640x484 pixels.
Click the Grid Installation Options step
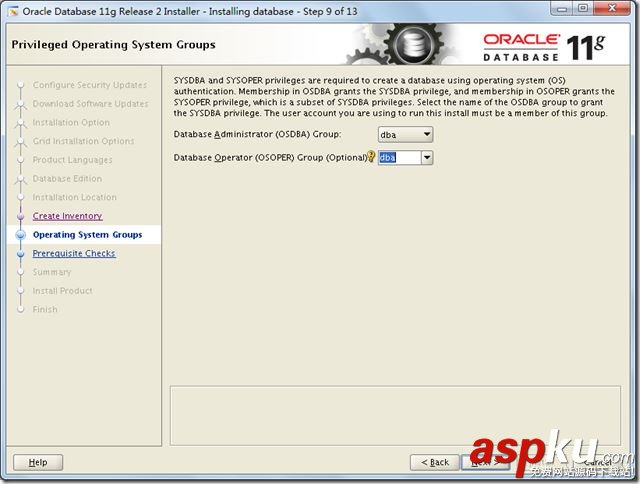(x=83, y=141)
